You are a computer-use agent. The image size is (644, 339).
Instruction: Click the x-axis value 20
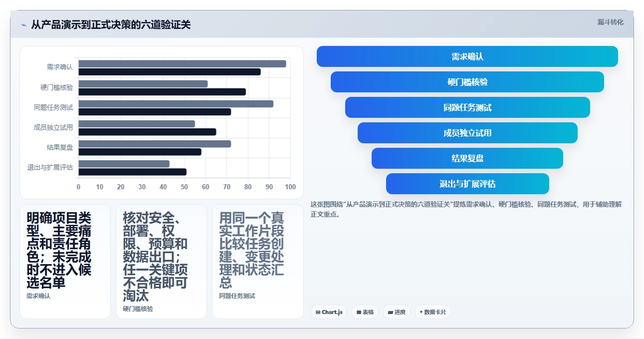pyautogui.click(x=121, y=187)
